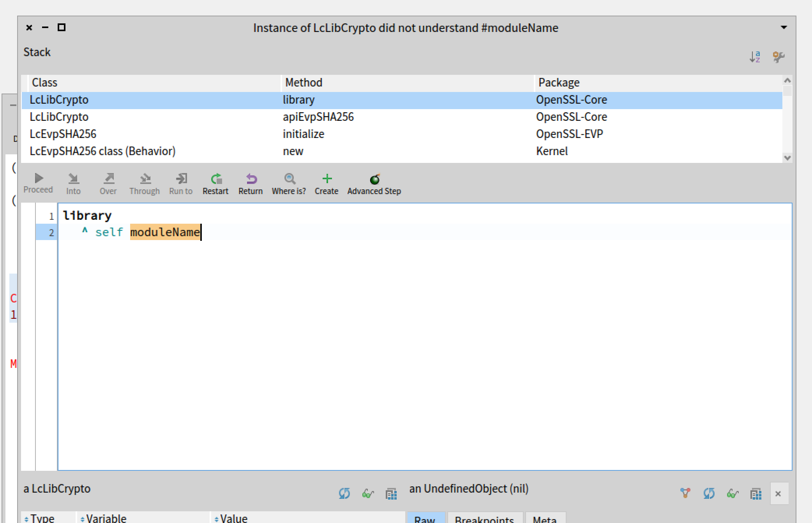The height and width of the screenshot is (523, 812).
Task: Select LcEvpSHA256 initialize stack row
Action: pos(303,134)
